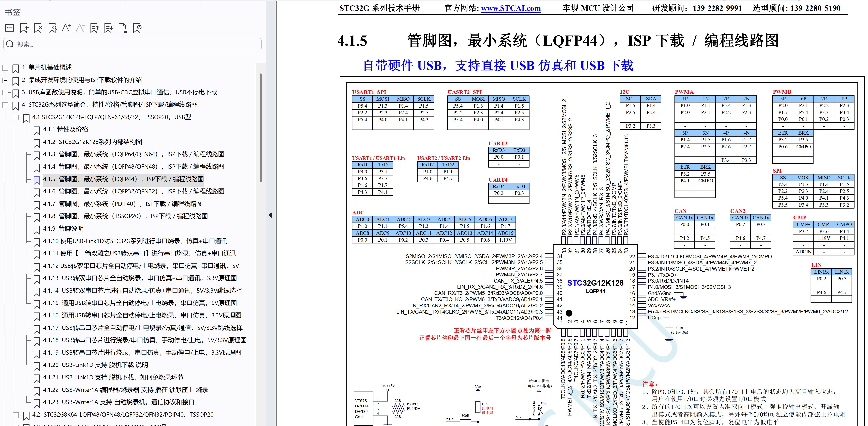Move the bookmark down with the arrow-down icon
Screen dimensions: 868x426
coord(109,28)
